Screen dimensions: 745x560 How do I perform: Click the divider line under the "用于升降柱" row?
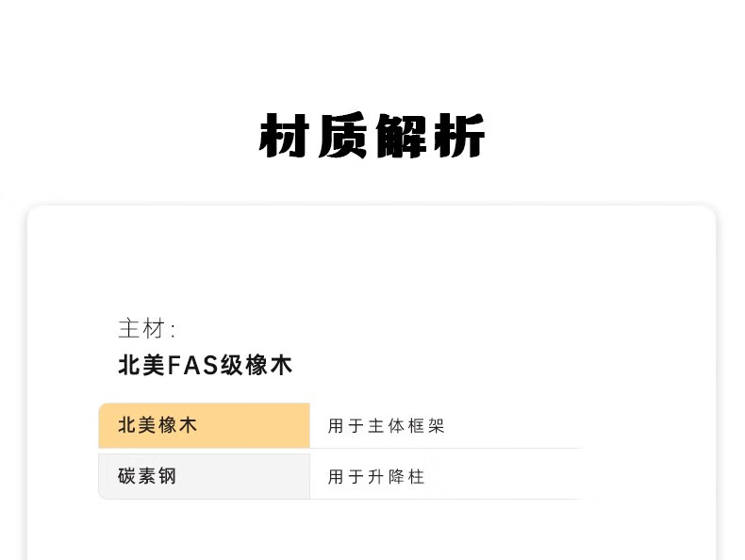445,500
